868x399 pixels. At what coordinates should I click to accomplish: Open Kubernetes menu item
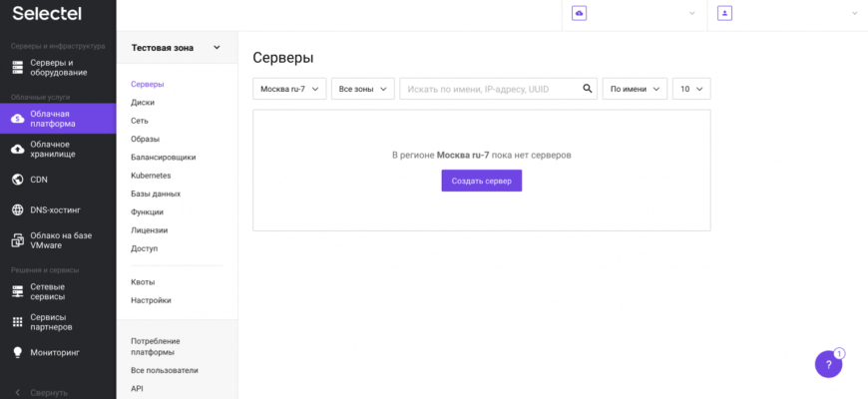pyautogui.click(x=151, y=176)
